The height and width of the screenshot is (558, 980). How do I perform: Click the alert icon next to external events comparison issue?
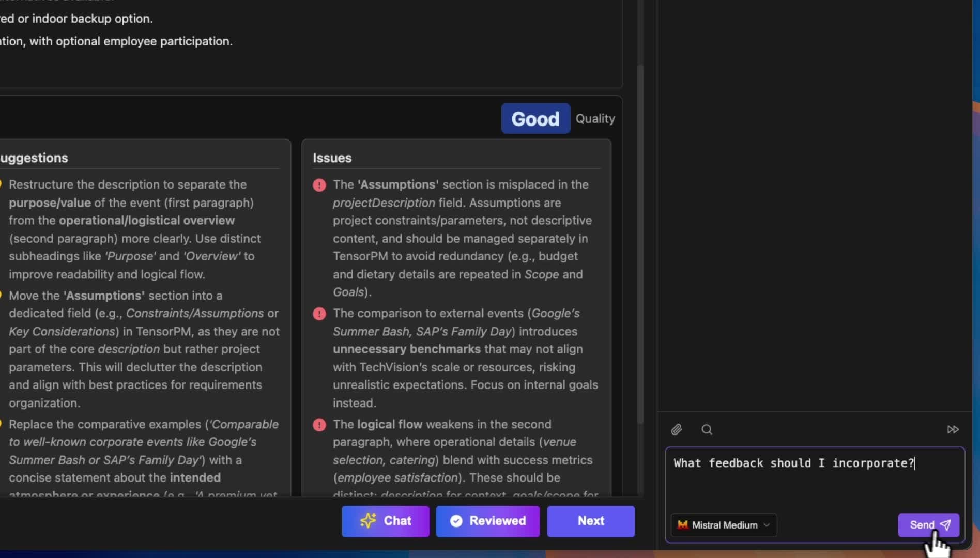319,314
